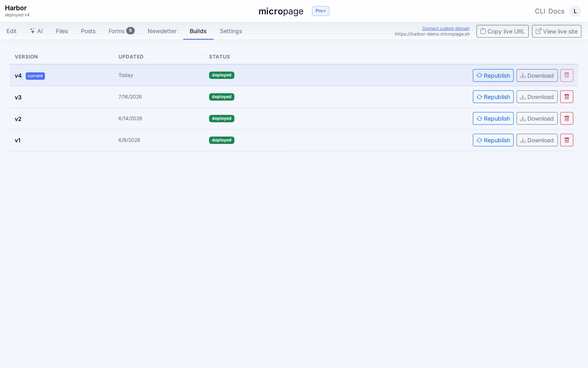Viewport: 588px width, 368px height.
Task: Click the 6/14/2026 updated date
Action: [x=130, y=119]
